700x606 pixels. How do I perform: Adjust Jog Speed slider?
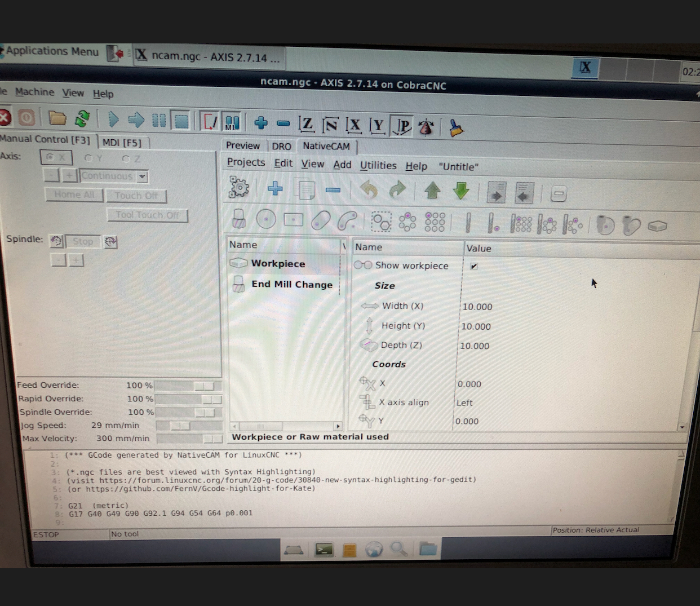[189, 426]
